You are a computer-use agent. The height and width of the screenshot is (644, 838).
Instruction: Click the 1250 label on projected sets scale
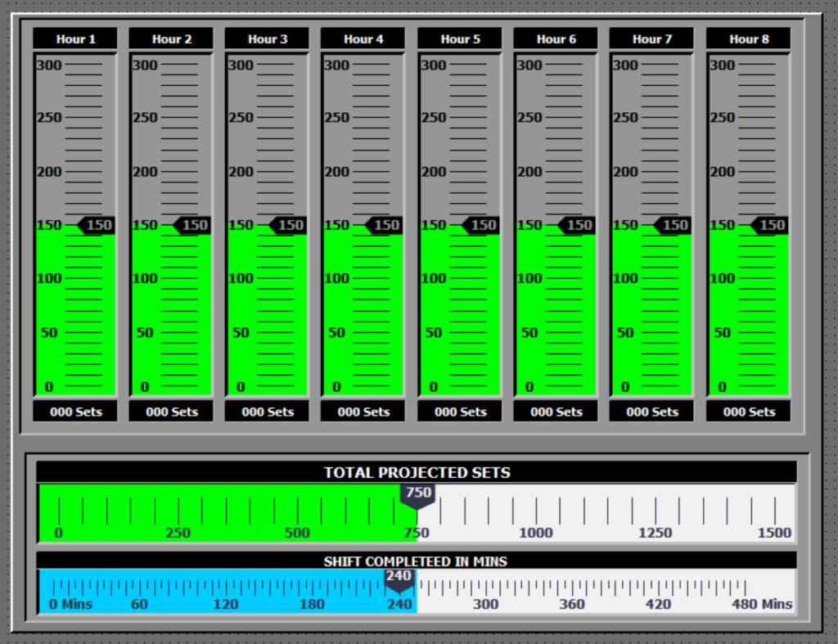coord(656,532)
